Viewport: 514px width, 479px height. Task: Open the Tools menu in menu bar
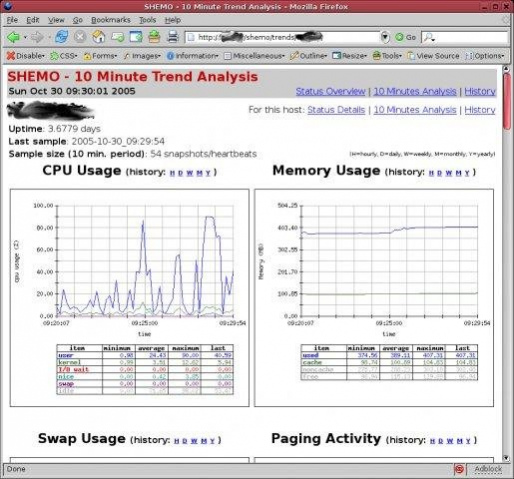pyautogui.click(x=147, y=20)
